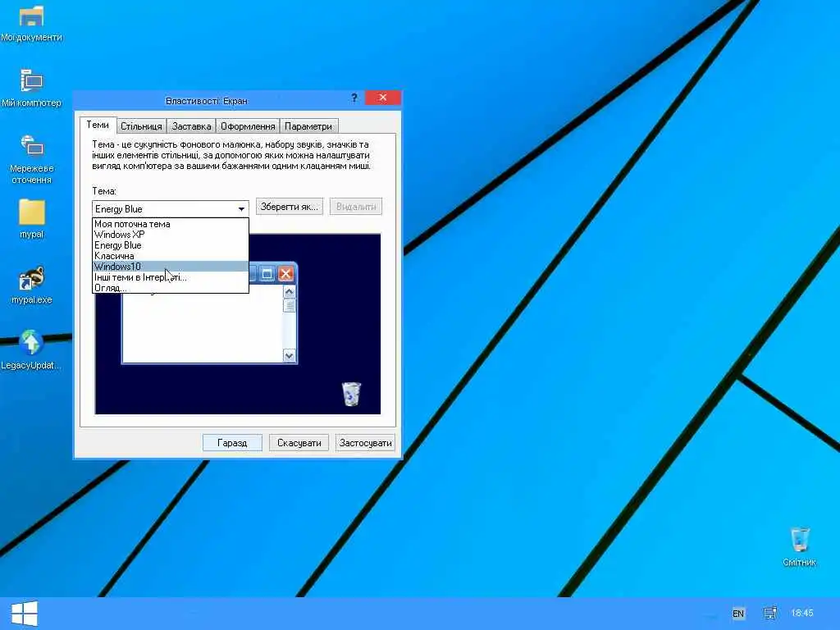This screenshot has width=840, height=630.
Task: Choose Огляд... option from list
Action: click(171, 288)
